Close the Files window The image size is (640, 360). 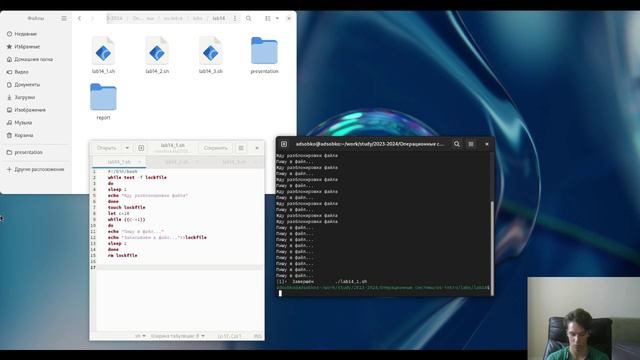289,18
